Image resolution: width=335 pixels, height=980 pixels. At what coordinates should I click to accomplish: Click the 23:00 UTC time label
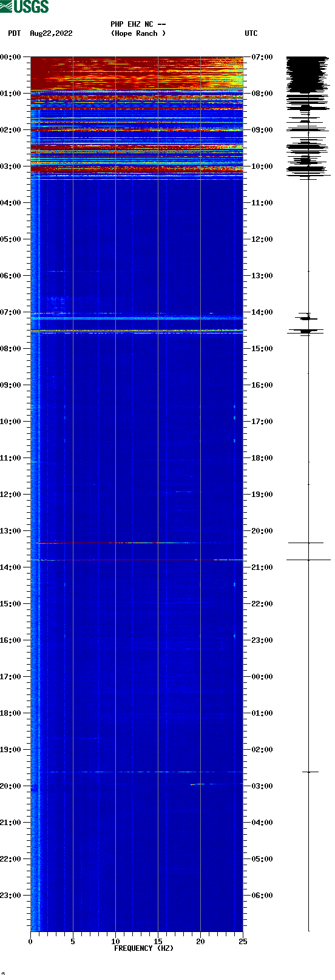pos(262,640)
